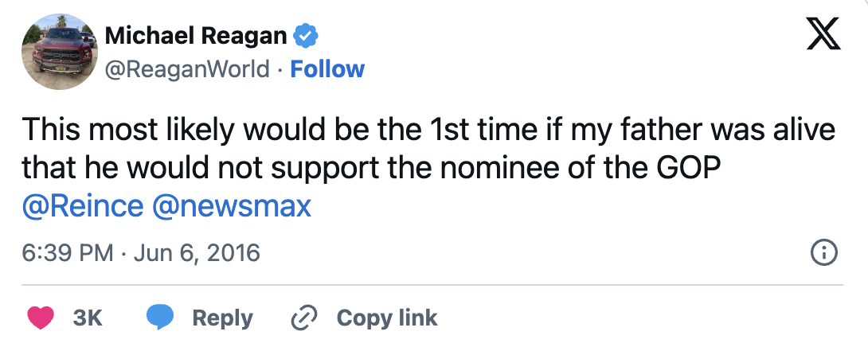
Task: Follow the ReaganWorld account
Action: [327, 69]
